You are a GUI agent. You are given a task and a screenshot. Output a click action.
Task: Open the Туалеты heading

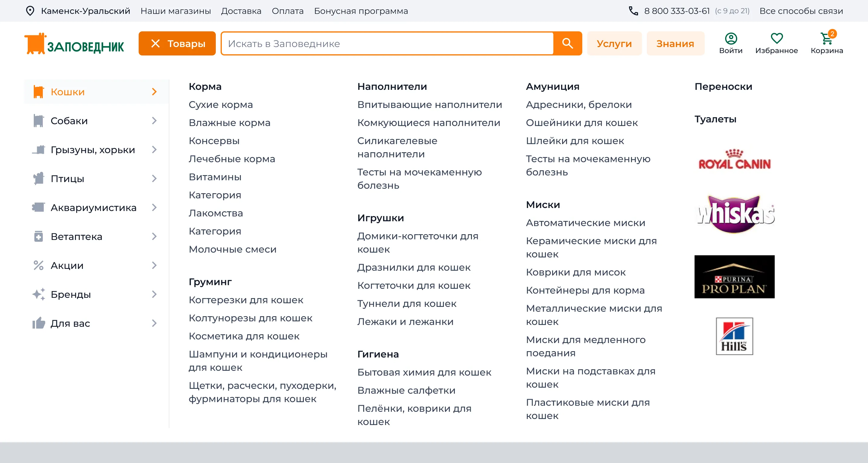(715, 119)
